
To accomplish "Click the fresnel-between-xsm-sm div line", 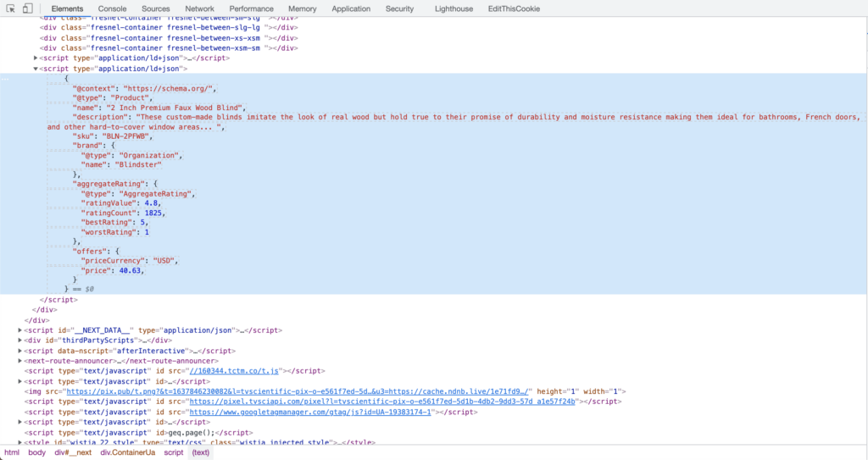I will [x=169, y=48].
